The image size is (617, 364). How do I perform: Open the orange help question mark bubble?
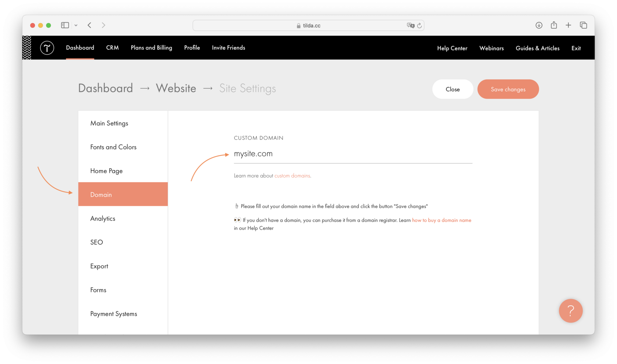pyautogui.click(x=570, y=311)
